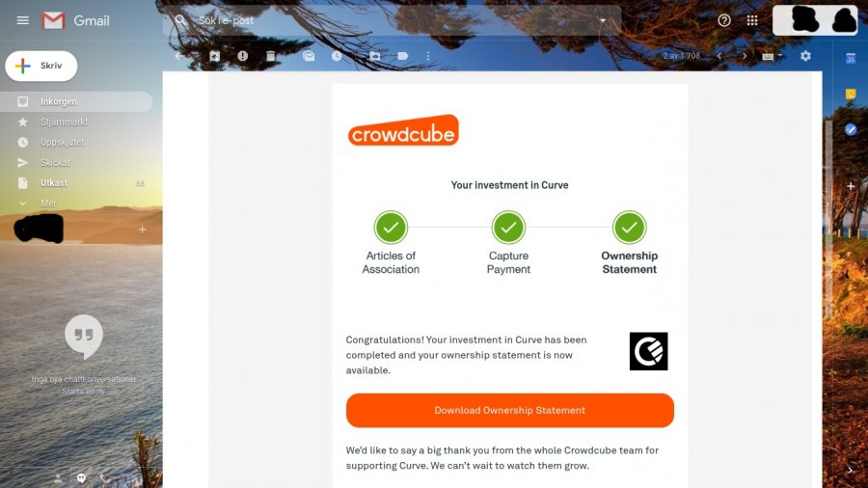Screen dimensions: 868x488
Task: Open the Google apps grid
Action: pos(751,20)
